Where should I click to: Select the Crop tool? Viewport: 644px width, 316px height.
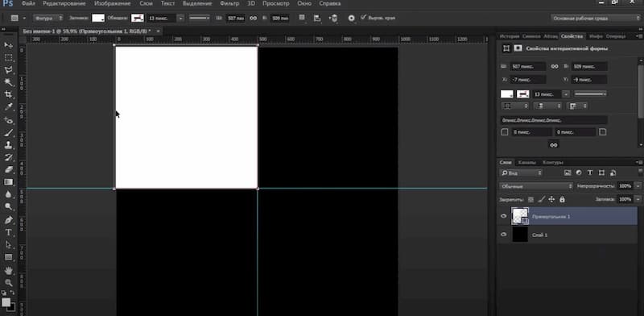coord(8,94)
